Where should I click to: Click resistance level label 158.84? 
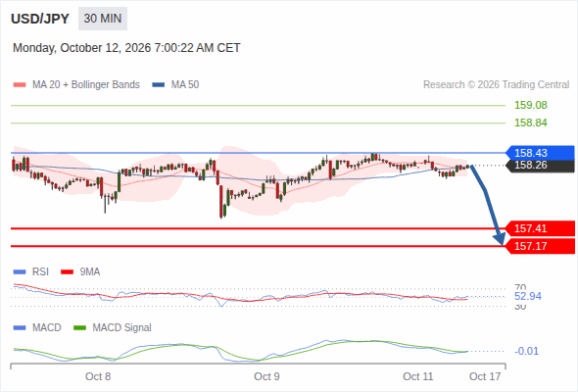531,122
